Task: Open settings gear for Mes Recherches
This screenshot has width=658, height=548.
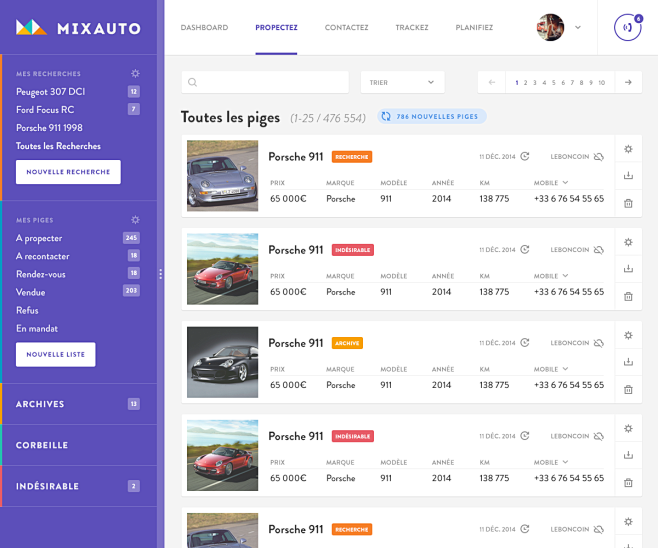Action: click(135, 73)
